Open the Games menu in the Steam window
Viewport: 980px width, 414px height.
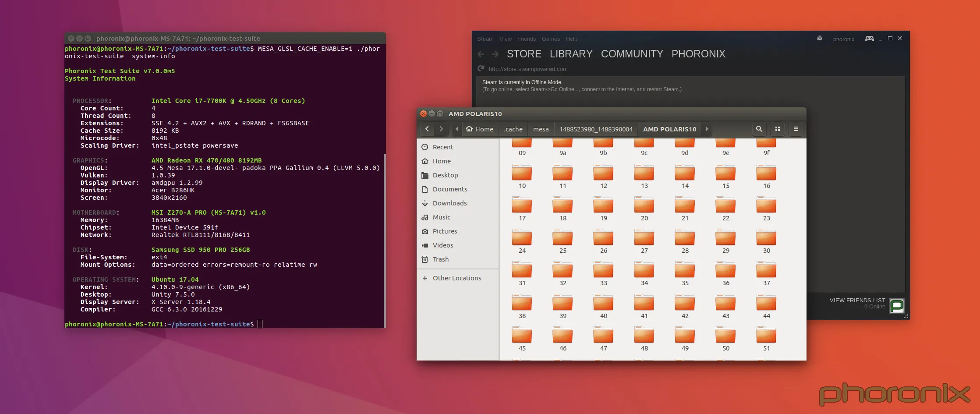(x=551, y=39)
